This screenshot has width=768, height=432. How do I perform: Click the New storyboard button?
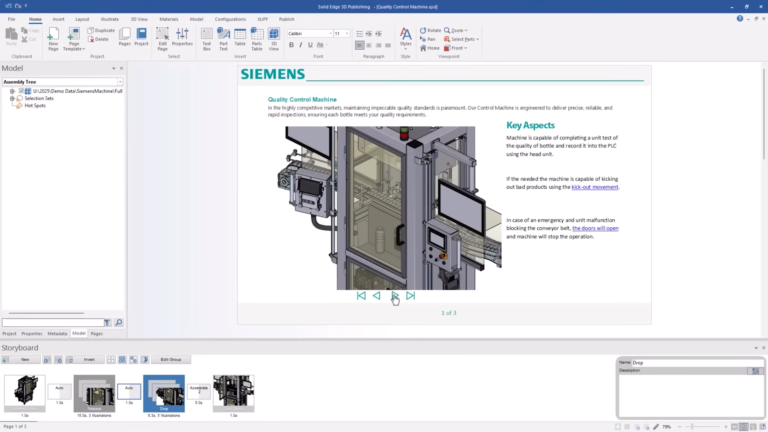(x=21, y=360)
